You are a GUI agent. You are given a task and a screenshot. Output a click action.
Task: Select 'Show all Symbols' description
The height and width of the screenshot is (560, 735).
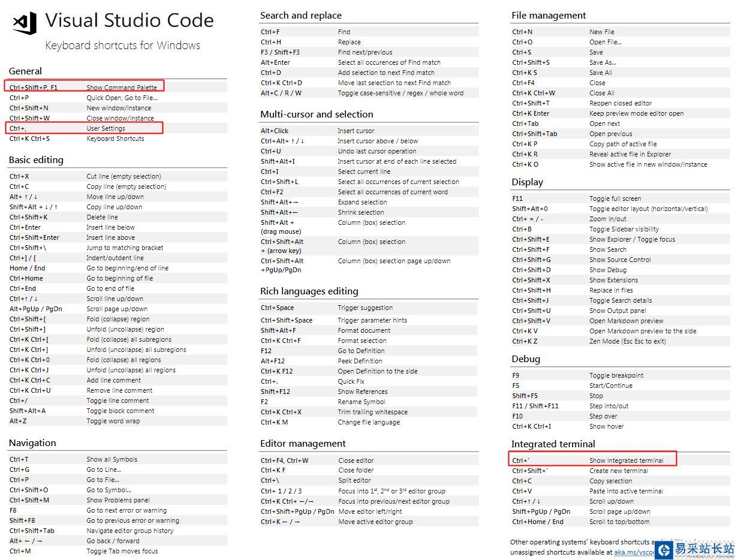[x=112, y=459]
